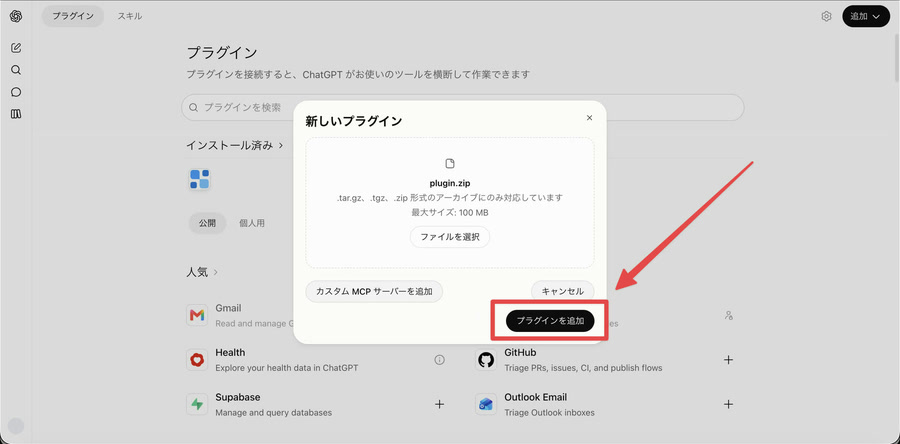Open the library icon in sidebar

[x=16, y=114]
